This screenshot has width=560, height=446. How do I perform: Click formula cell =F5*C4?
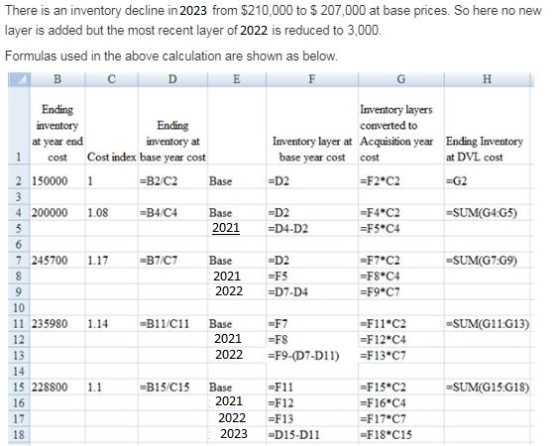pos(401,229)
